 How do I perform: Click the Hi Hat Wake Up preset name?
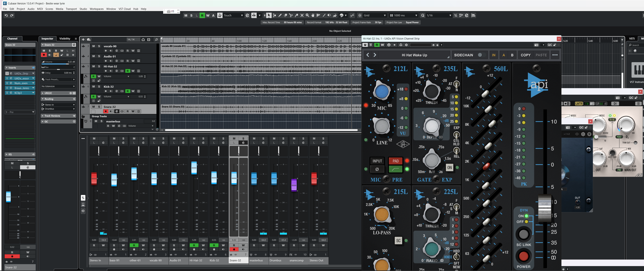coord(414,55)
